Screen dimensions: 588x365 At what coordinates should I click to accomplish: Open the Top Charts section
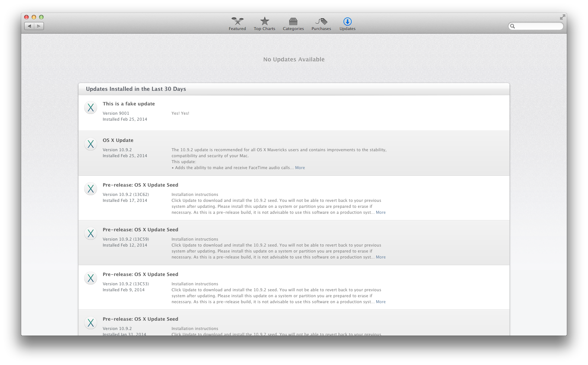(x=264, y=24)
